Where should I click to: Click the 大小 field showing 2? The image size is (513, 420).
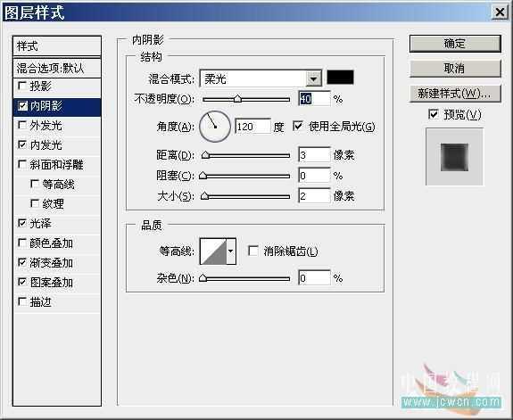[x=314, y=196]
